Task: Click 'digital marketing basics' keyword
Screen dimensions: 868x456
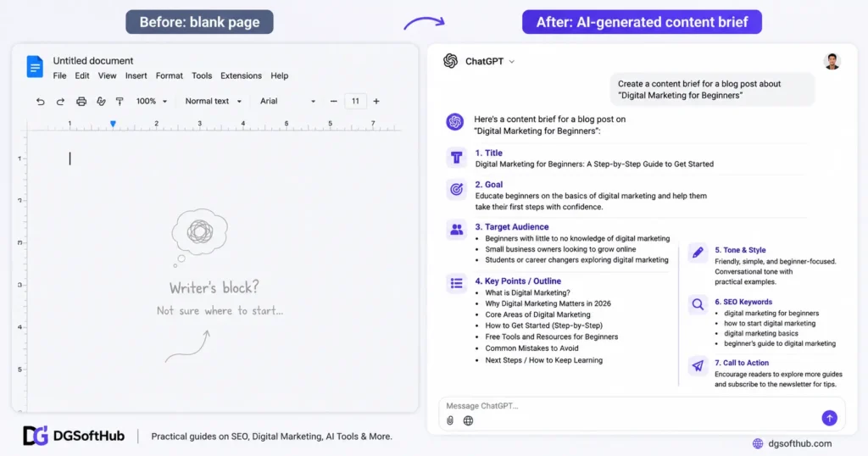Action: 761,334
